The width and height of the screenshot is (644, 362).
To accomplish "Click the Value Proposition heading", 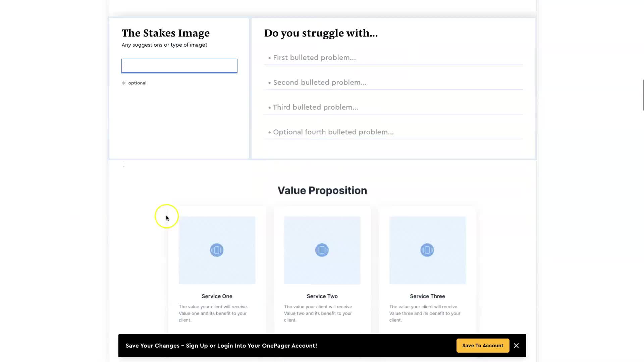I will (322, 190).
